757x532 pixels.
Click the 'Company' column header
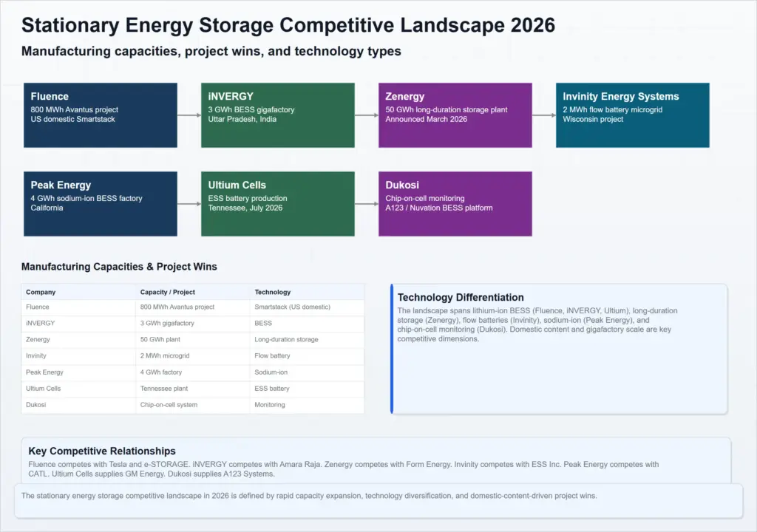[x=78, y=292]
